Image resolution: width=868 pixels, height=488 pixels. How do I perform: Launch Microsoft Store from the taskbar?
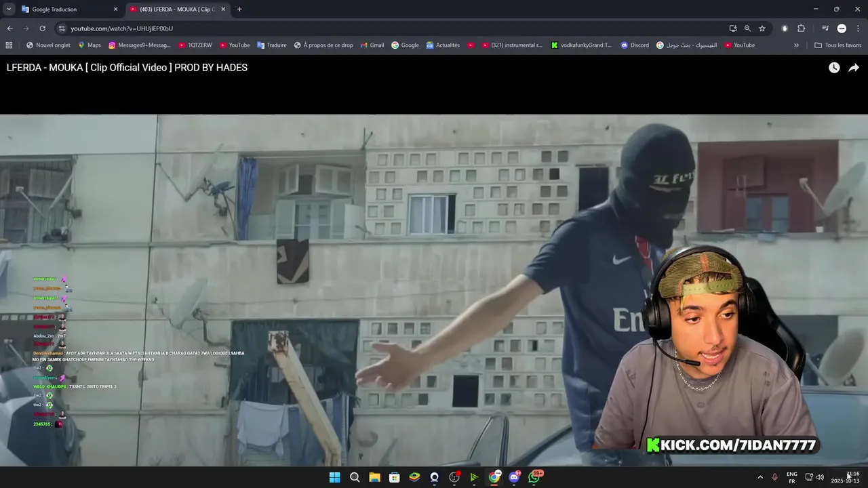point(395,477)
